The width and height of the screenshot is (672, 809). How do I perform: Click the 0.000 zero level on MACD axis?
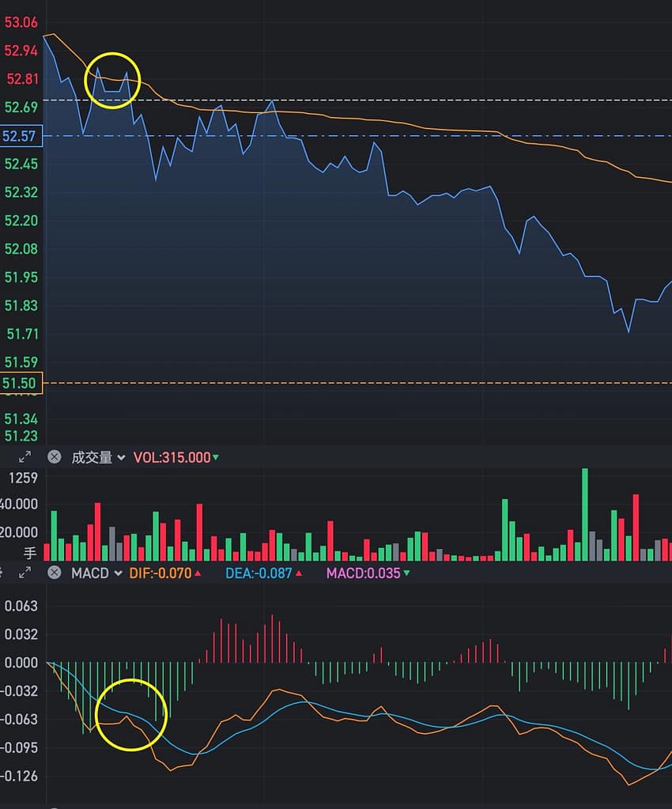click(21, 663)
